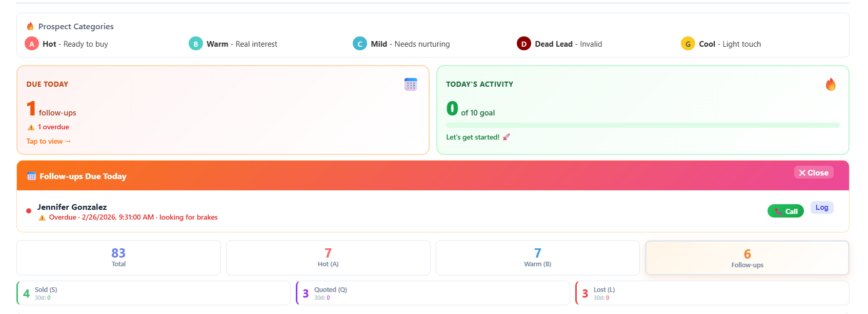This screenshot has height=314, width=868.
Task: Click the overdue 2/26/2026 brakes note
Action: point(133,218)
